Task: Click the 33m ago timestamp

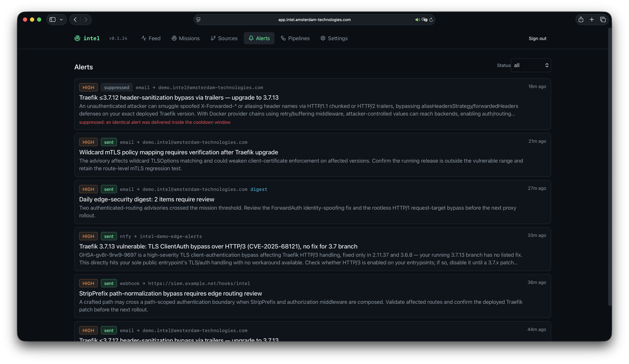Action: 537,235
